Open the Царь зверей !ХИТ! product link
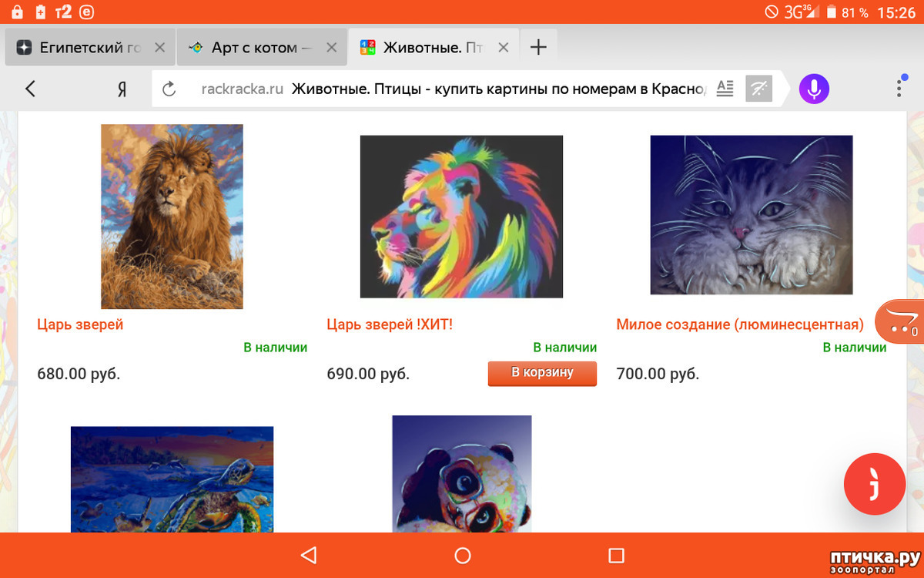The width and height of the screenshot is (924, 578). (x=390, y=324)
